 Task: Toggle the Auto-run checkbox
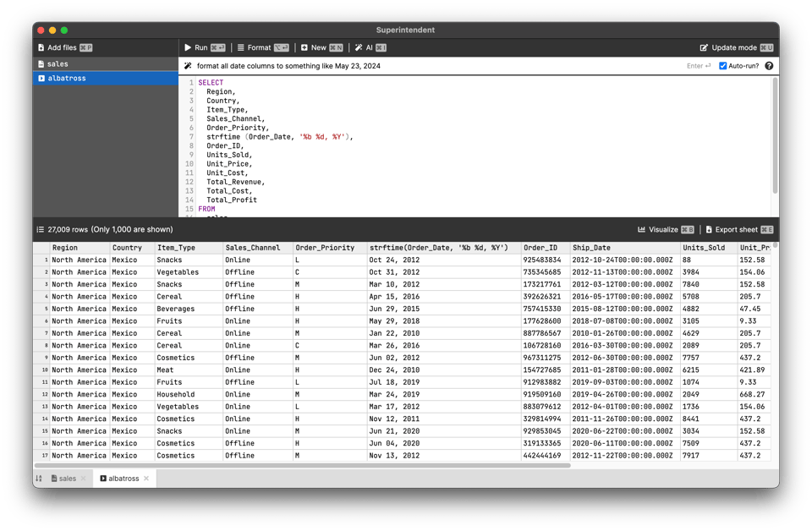coord(722,66)
